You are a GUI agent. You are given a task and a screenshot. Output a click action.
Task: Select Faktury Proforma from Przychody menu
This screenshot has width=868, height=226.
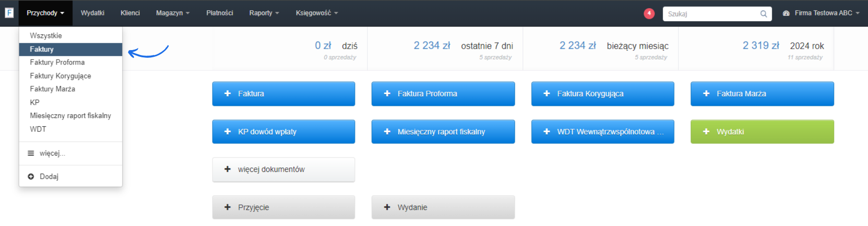point(57,62)
